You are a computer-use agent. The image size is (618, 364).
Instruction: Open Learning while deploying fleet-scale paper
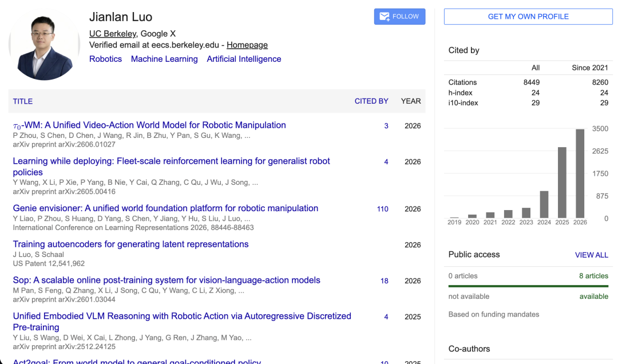(x=172, y=167)
